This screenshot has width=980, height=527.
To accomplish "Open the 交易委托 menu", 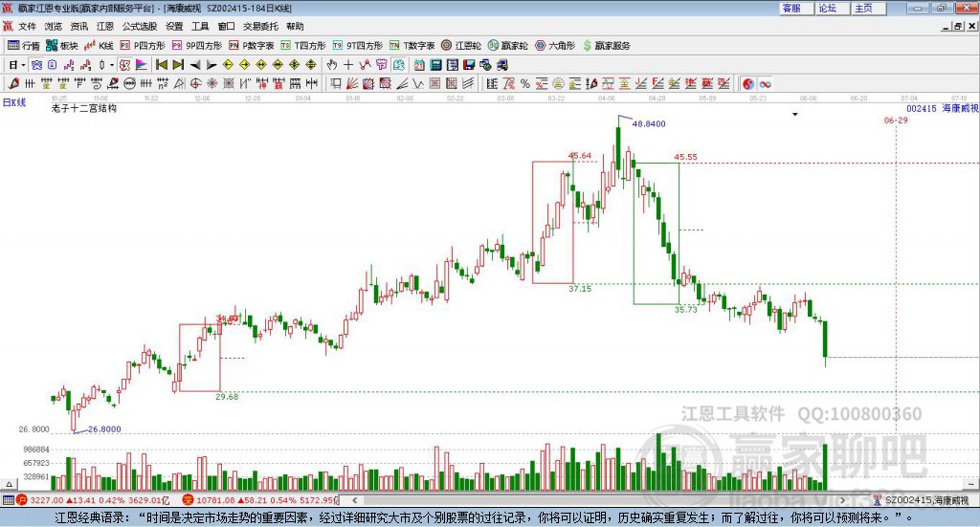I will pyautogui.click(x=260, y=26).
